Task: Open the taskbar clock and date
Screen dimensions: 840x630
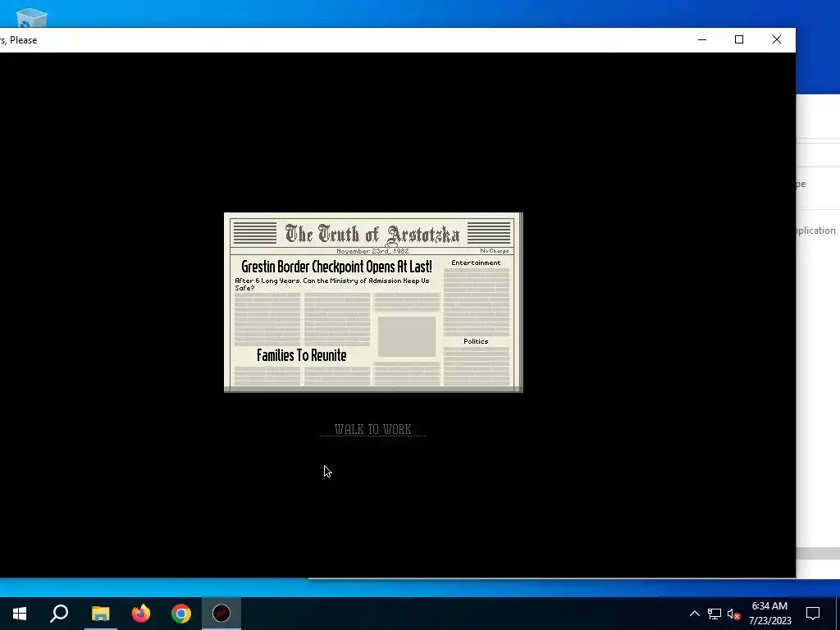Action: point(769,614)
